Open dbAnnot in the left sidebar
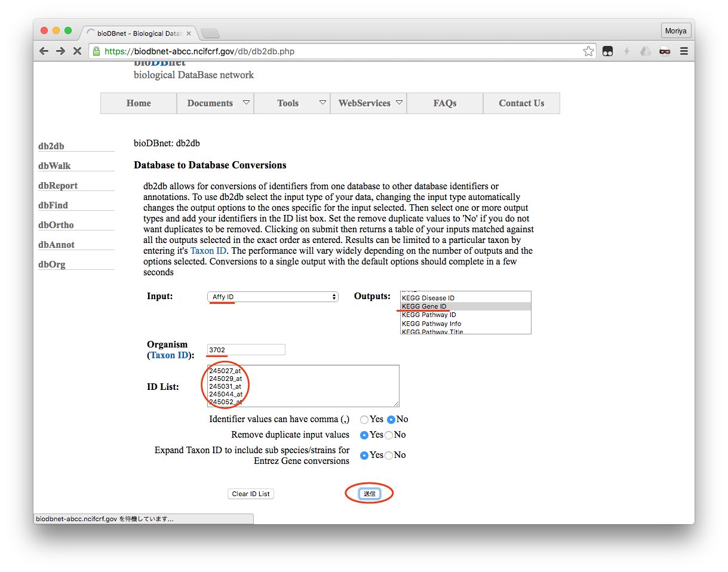The width and height of the screenshot is (728, 572). pos(56,245)
